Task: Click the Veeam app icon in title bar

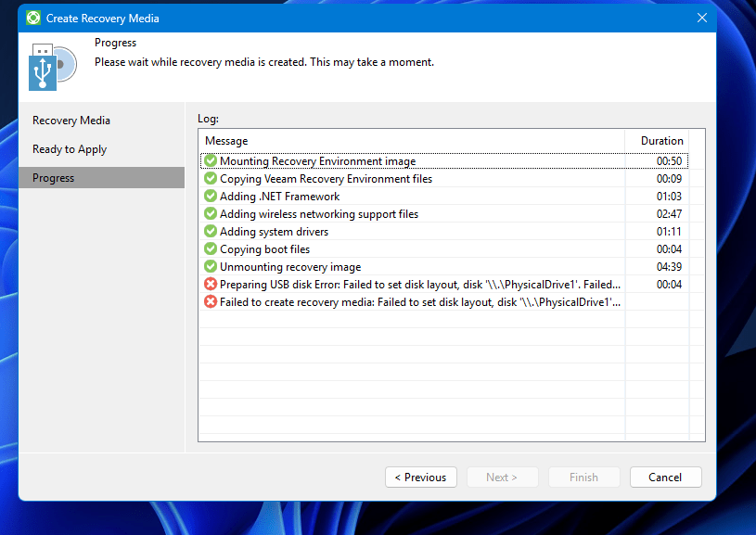Action: 33,18
